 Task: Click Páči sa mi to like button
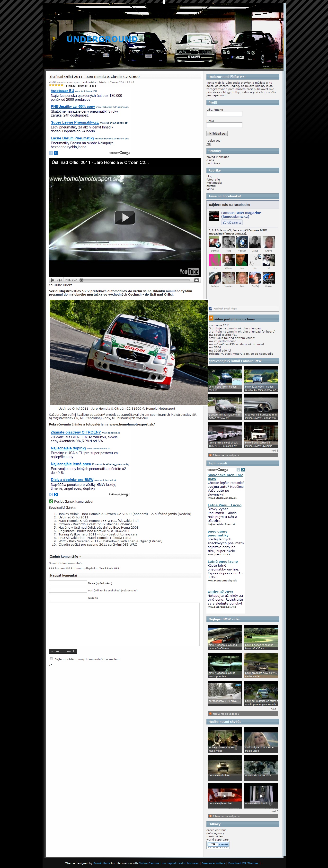point(232,222)
